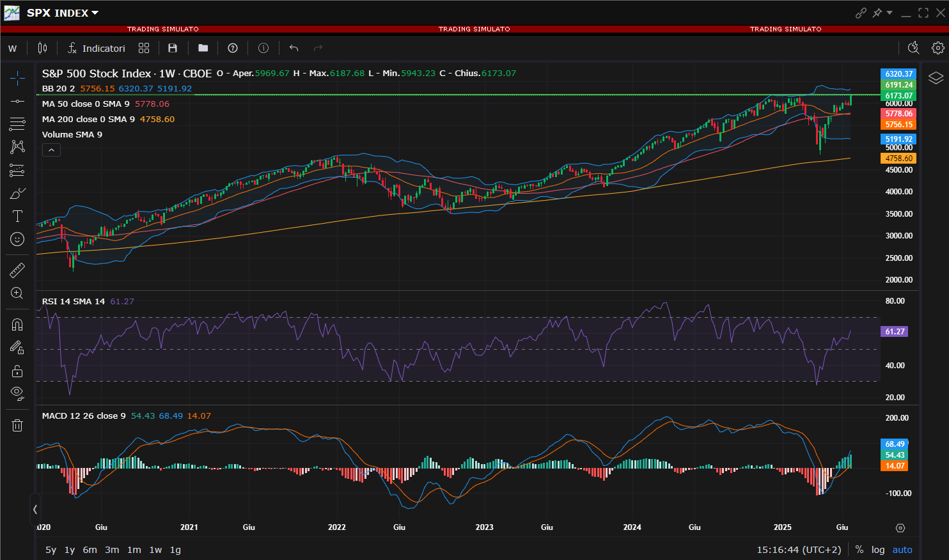Select the horizontal line drawing tool
The width and height of the screenshot is (949, 560).
(17, 101)
